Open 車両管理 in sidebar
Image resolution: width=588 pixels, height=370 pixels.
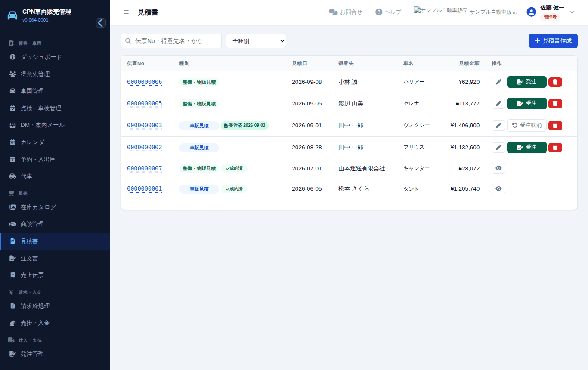click(x=55, y=91)
